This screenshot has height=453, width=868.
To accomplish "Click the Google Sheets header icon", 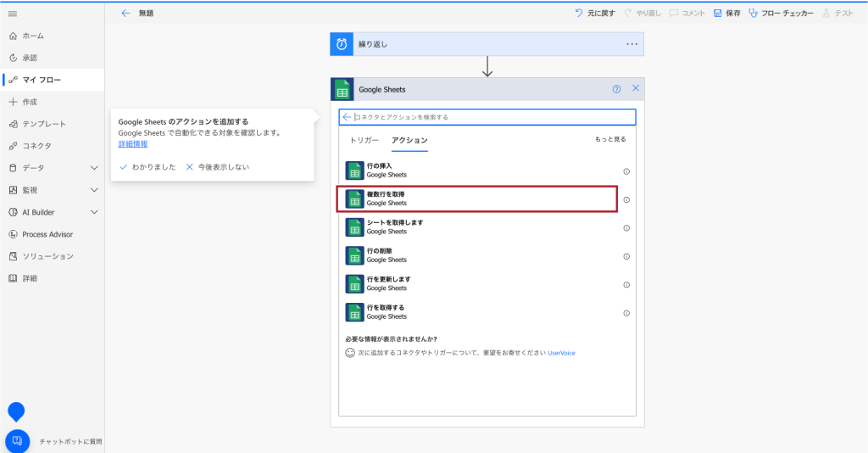I will pyautogui.click(x=342, y=89).
